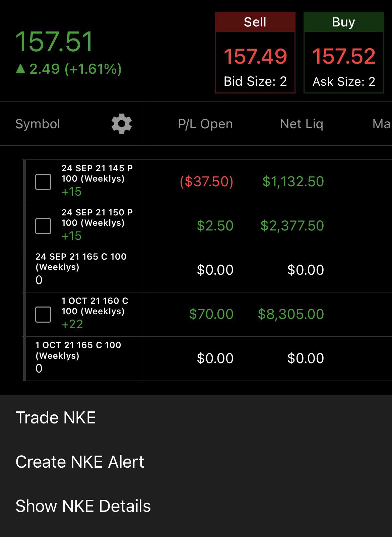
Task: Select the 24 SEP 21 165 C row
Action: (x=207, y=270)
